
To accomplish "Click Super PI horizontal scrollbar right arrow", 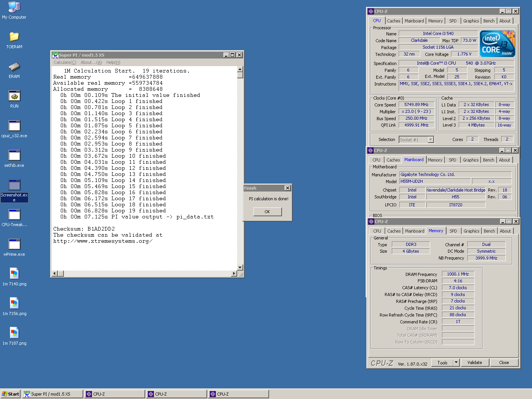I will (234, 274).
